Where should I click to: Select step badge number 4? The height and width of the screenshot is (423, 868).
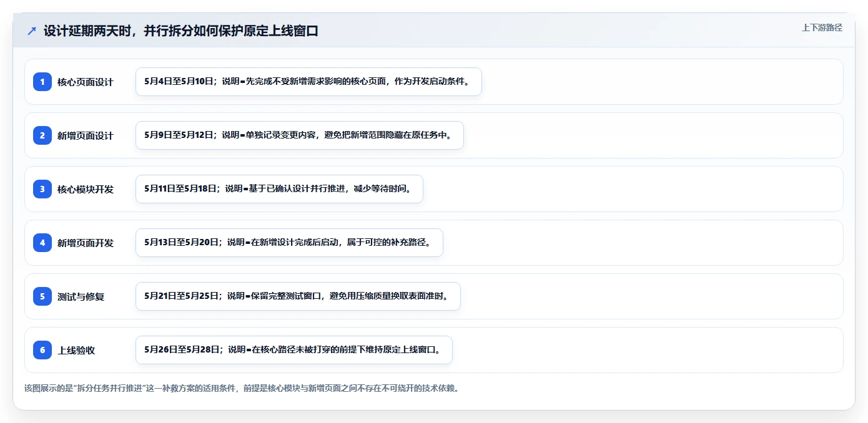click(x=42, y=243)
